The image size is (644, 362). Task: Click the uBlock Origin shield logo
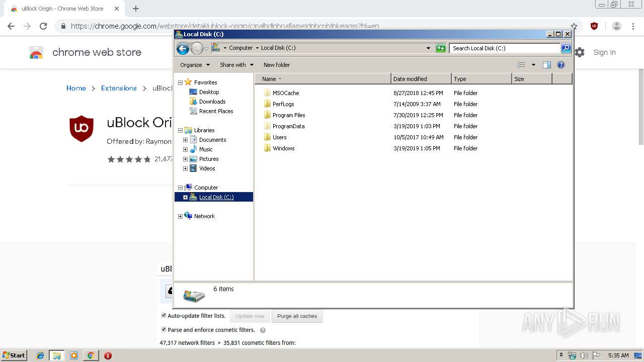pyautogui.click(x=82, y=129)
